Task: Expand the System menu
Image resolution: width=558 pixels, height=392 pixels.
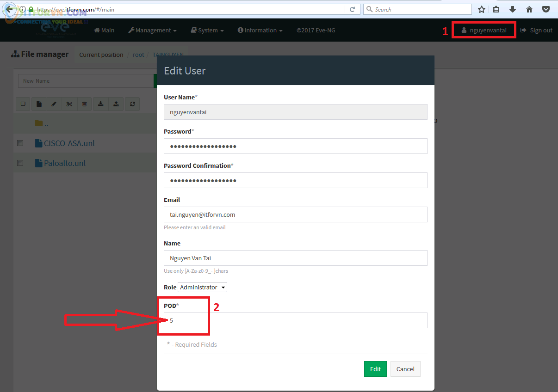Action: point(207,31)
